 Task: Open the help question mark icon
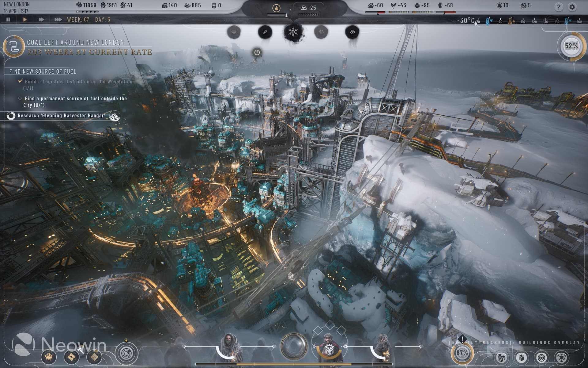[x=559, y=7]
